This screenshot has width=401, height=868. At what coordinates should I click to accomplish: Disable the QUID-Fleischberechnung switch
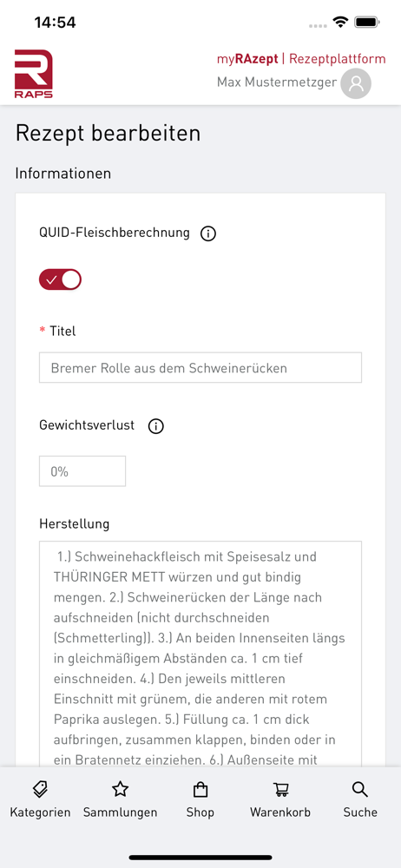pyautogui.click(x=60, y=280)
